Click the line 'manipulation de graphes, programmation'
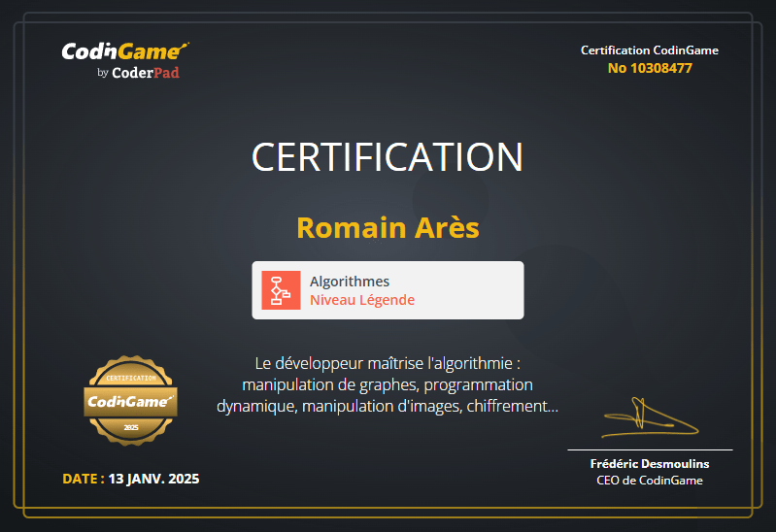The width and height of the screenshot is (776, 532). pyautogui.click(x=388, y=384)
